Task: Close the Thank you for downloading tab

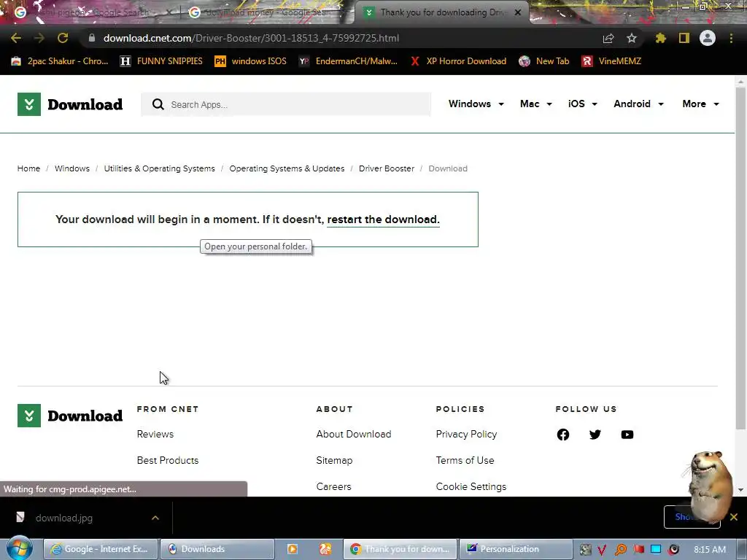Action: [x=518, y=12]
